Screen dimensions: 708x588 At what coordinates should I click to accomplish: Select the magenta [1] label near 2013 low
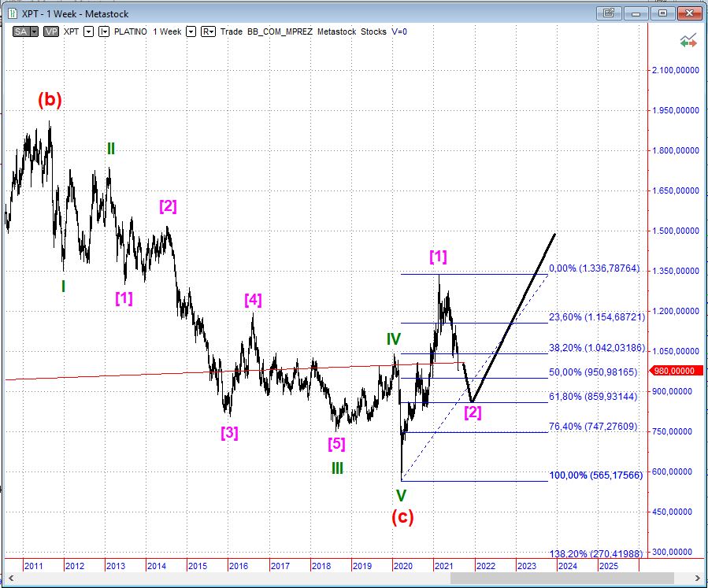click(x=124, y=298)
